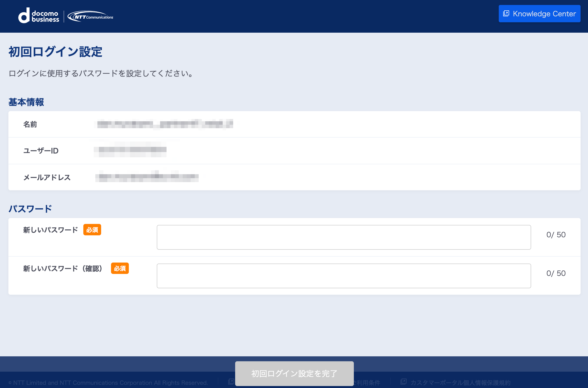This screenshot has width=588, height=388.
Task: Open the Knowledge Center
Action: click(x=539, y=14)
